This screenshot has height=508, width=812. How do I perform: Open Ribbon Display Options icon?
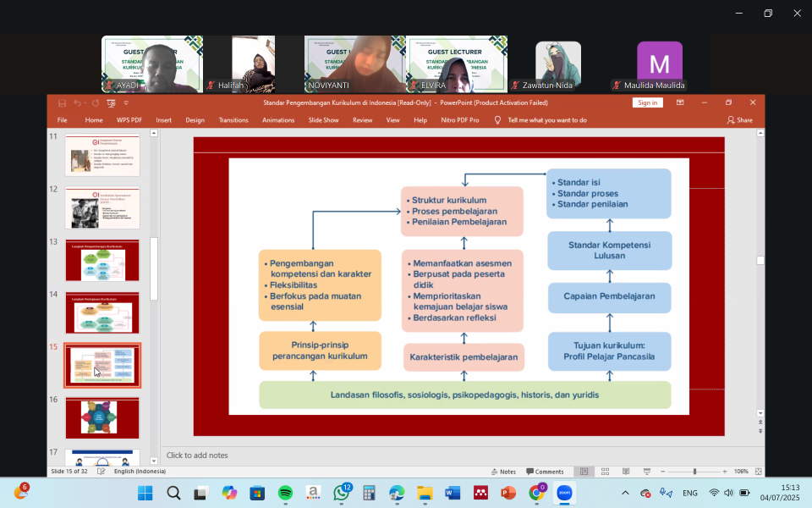click(x=680, y=102)
